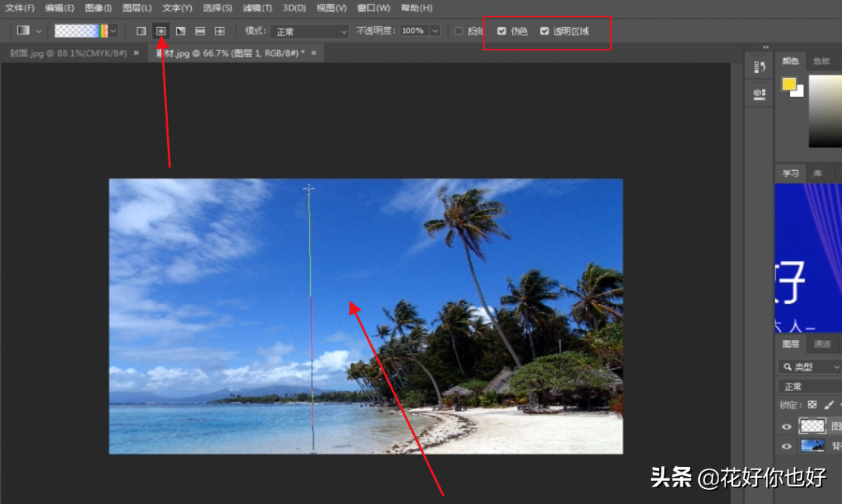Screen dimensions: 842x504
Task: Hide the top layer using its eye icon
Action: 786,427
